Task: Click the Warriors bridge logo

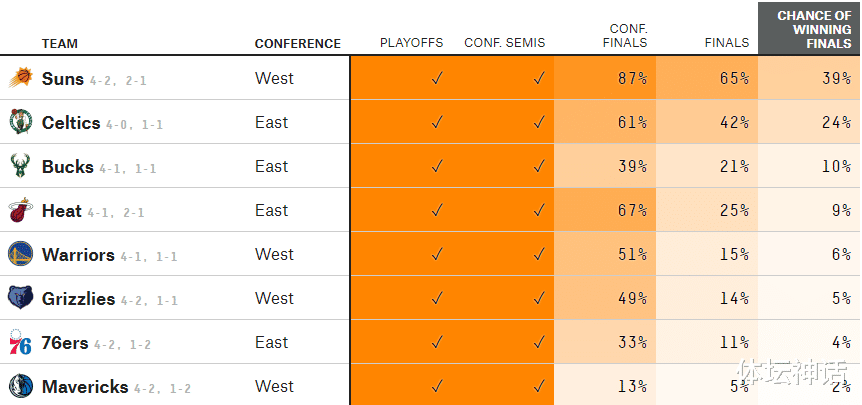Action: coord(20,254)
